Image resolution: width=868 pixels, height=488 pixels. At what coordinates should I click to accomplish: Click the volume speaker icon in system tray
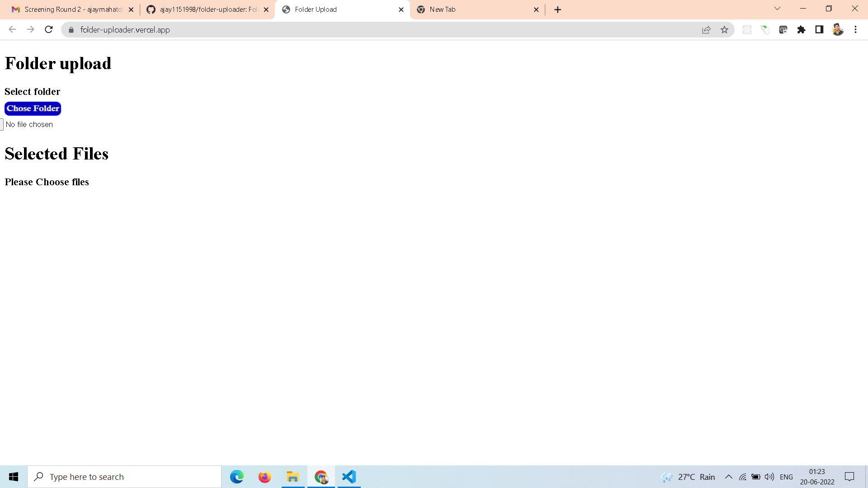(769, 477)
